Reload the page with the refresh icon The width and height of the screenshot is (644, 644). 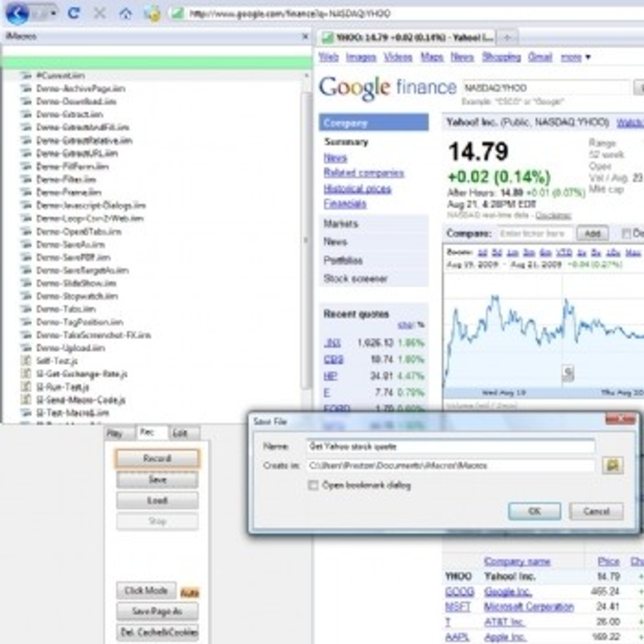(73, 13)
